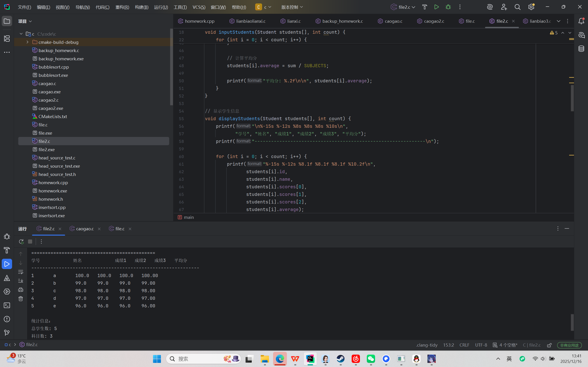588x367 pixels.
Task: Toggle soft-wrap in Run console
Action: (x=21, y=272)
